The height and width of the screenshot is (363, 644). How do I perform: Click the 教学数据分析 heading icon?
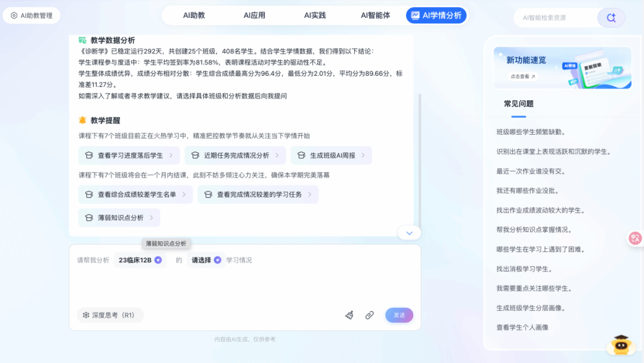pos(83,41)
